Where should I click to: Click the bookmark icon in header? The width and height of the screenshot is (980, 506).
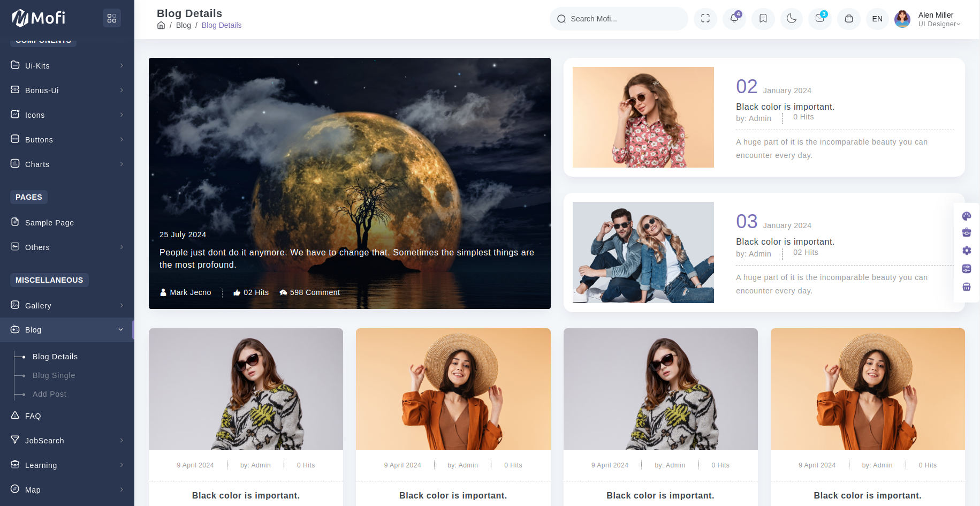click(763, 19)
